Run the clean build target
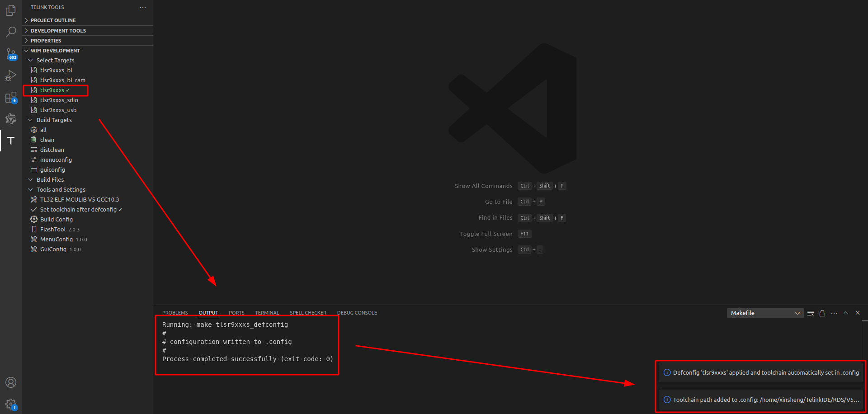The width and height of the screenshot is (868, 414). point(47,140)
